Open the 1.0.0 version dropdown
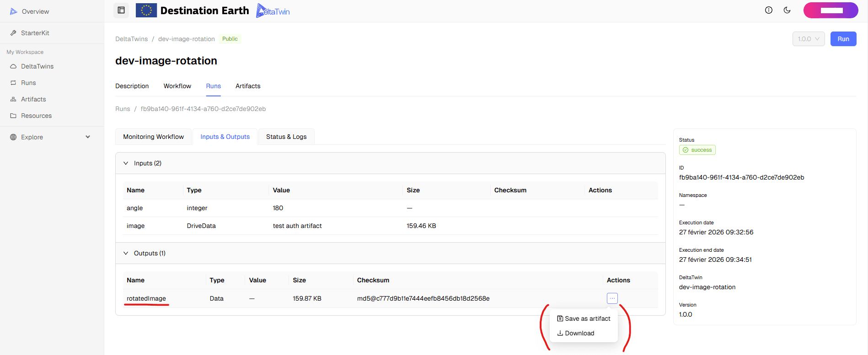Viewport: 868px width, 355px height. (x=808, y=39)
